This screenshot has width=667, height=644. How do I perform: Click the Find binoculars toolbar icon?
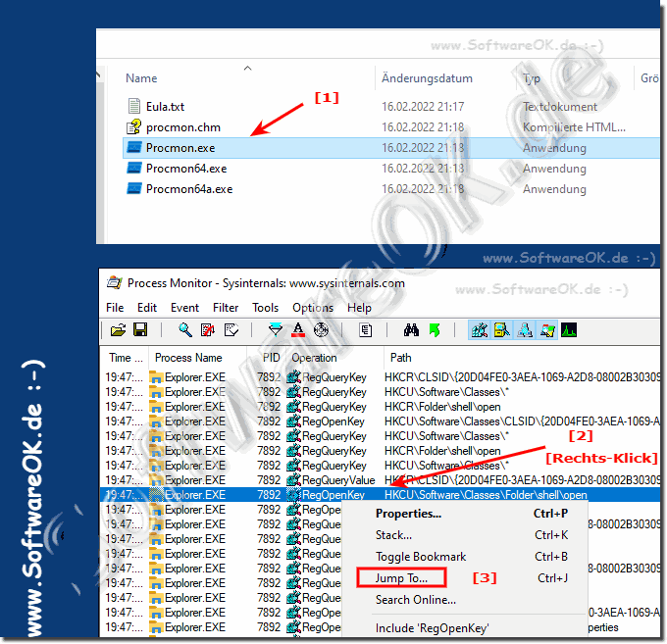click(411, 330)
